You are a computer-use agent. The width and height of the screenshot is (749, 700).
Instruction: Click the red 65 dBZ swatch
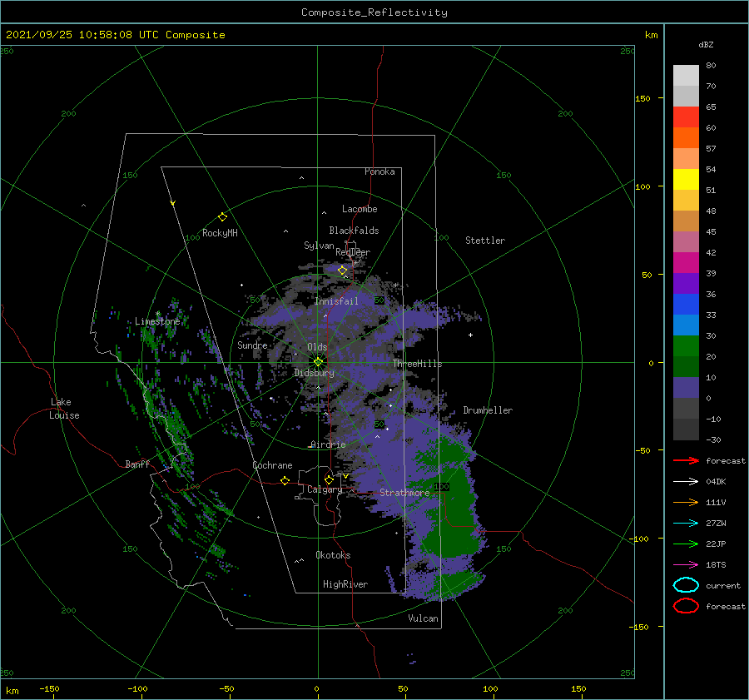point(686,117)
